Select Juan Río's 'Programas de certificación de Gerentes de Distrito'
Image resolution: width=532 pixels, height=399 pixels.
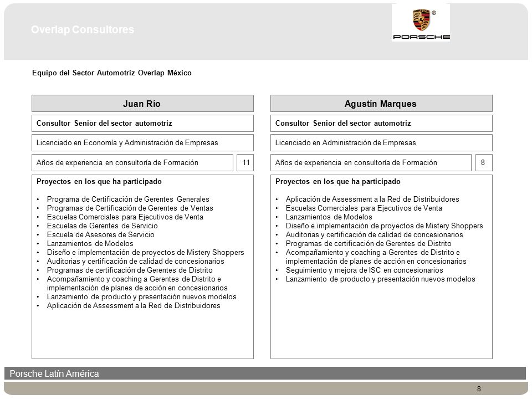coord(130,270)
